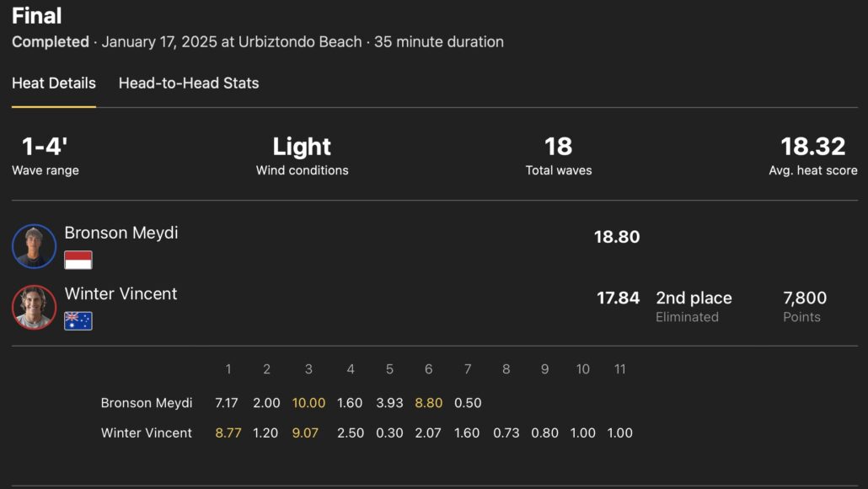Screen dimensions: 868x489
Task: Click Winter Vincent's profile avatar
Action: tap(34, 307)
